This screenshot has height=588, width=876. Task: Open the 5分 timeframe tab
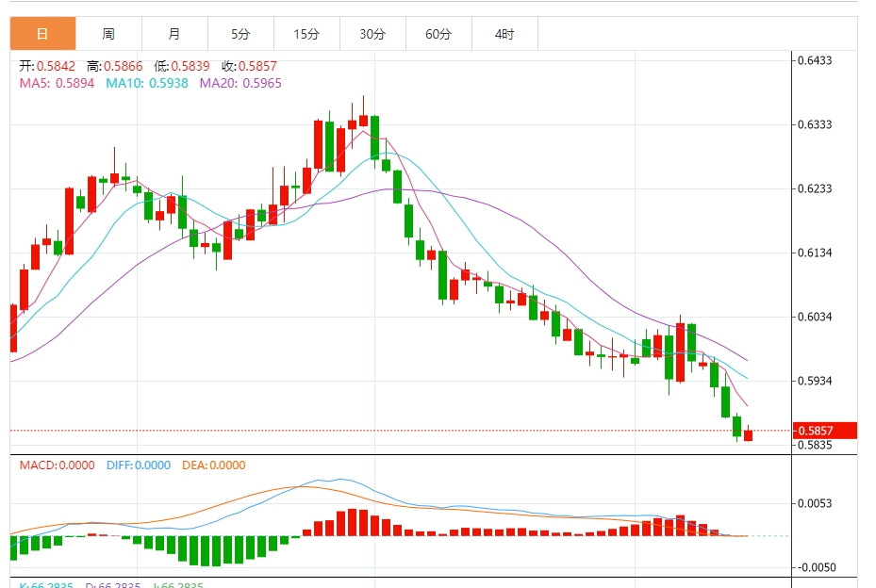(x=240, y=34)
